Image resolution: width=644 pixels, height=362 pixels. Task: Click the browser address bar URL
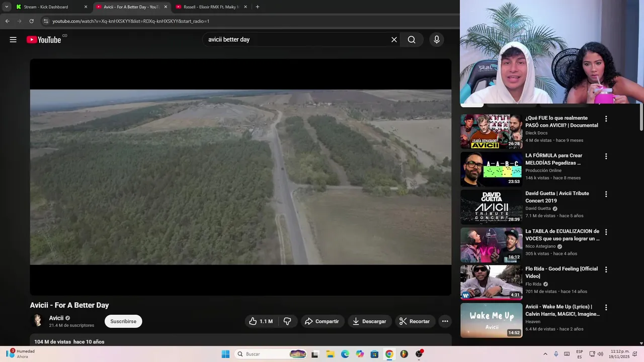tap(131, 21)
